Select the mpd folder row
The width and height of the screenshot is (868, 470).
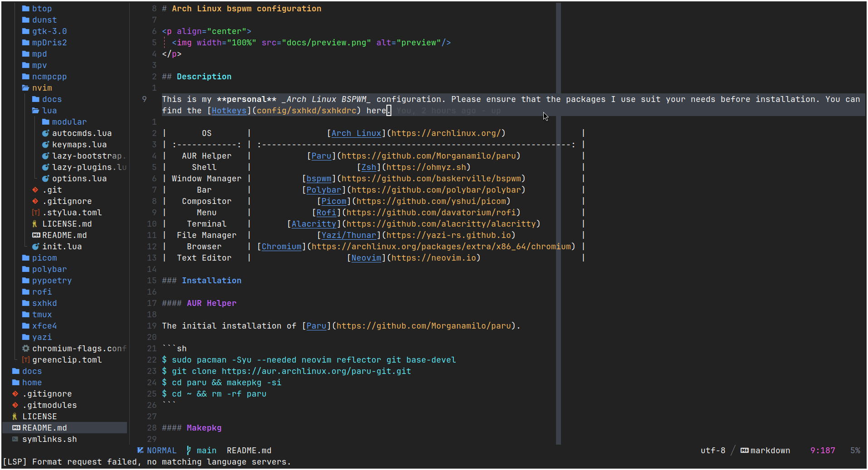point(64,54)
